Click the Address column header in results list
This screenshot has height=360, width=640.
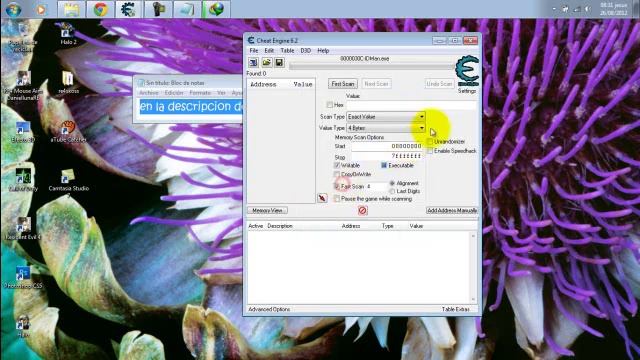263,84
